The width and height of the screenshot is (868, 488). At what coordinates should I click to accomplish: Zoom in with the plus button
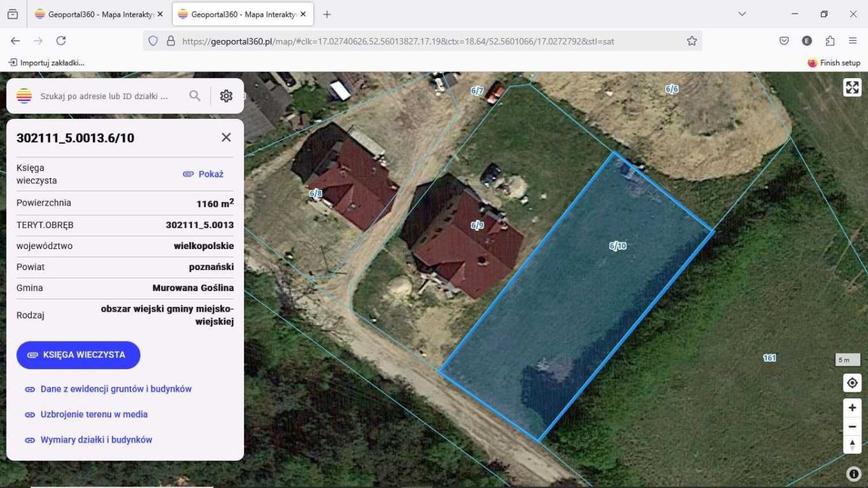pyautogui.click(x=852, y=408)
